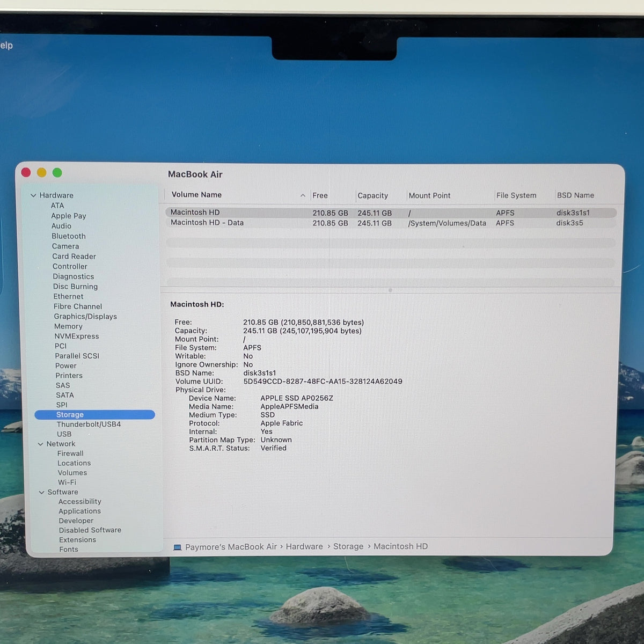Collapse the Hardware section chevron
The height and width of the screenshot is (644, 644).
click(x=33, y=195)
